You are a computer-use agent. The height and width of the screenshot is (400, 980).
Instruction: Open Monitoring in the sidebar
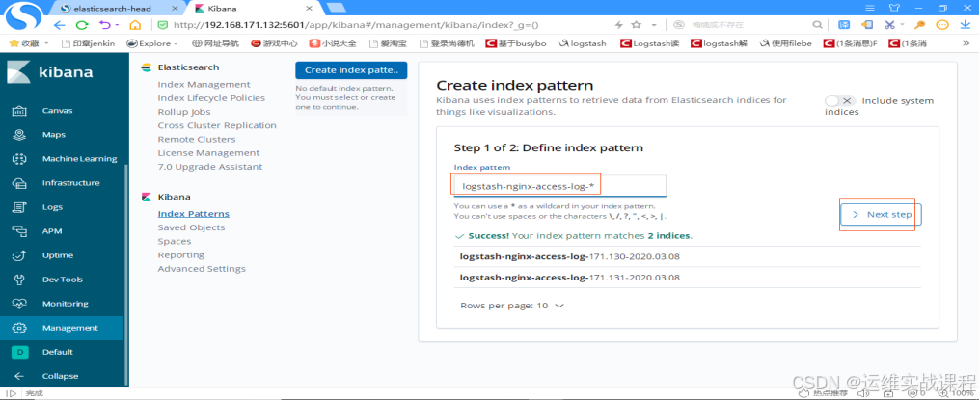65,304
